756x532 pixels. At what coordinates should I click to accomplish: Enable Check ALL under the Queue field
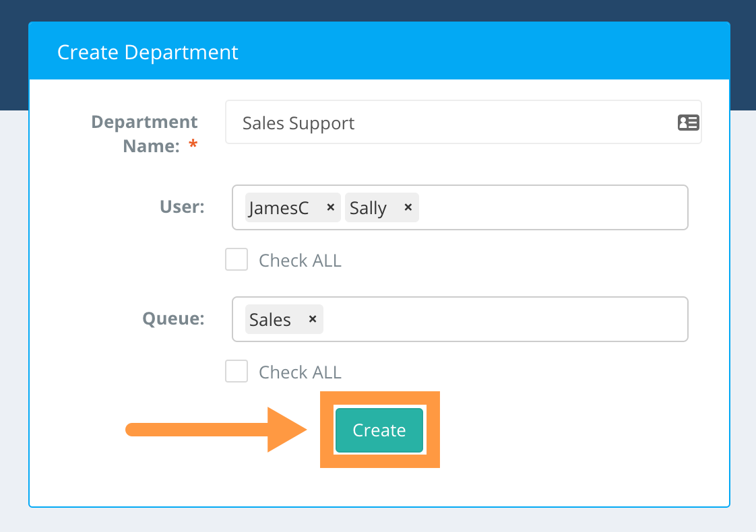[x=237, y=371]
